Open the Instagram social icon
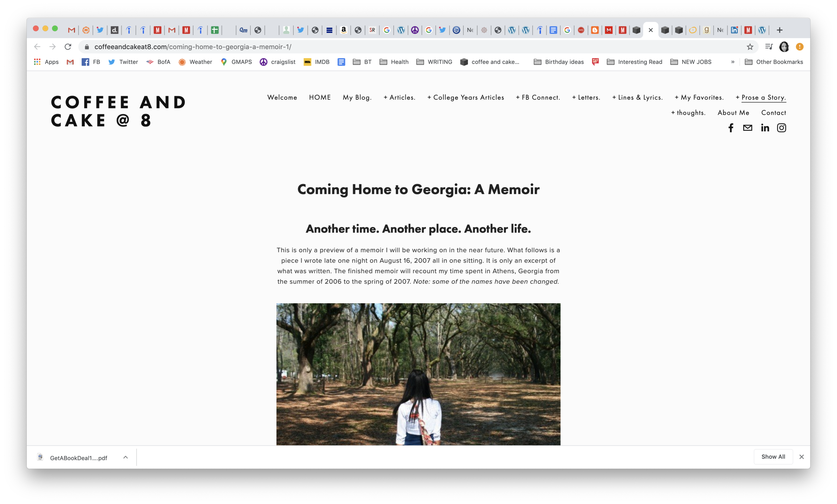Viewport: 837px width, 504px height. (x=781, y=128)
